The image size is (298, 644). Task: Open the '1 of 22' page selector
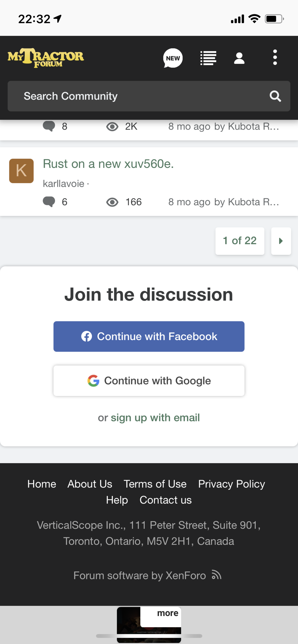(240, 241)
